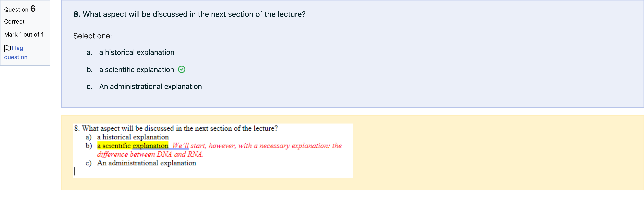Click the question text about next lecture section
This screenshot has height=198, width=644.
pyautogui.click(x=194, y=14)
